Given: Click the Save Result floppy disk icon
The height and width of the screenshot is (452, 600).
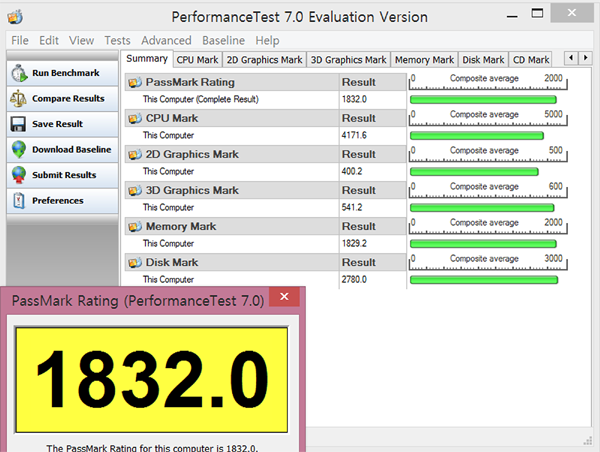Looking at the screenshot, I should (x=18, y=124).
